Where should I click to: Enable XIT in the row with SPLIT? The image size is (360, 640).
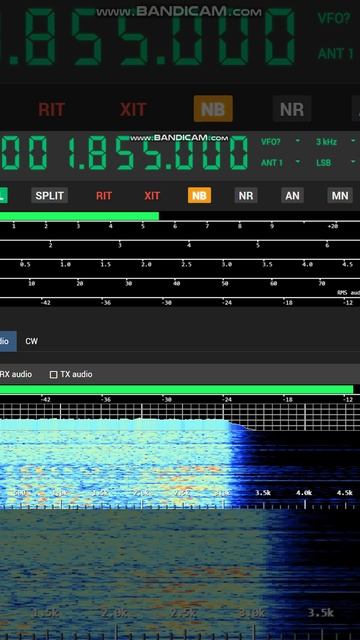click(x=152, y=196)
